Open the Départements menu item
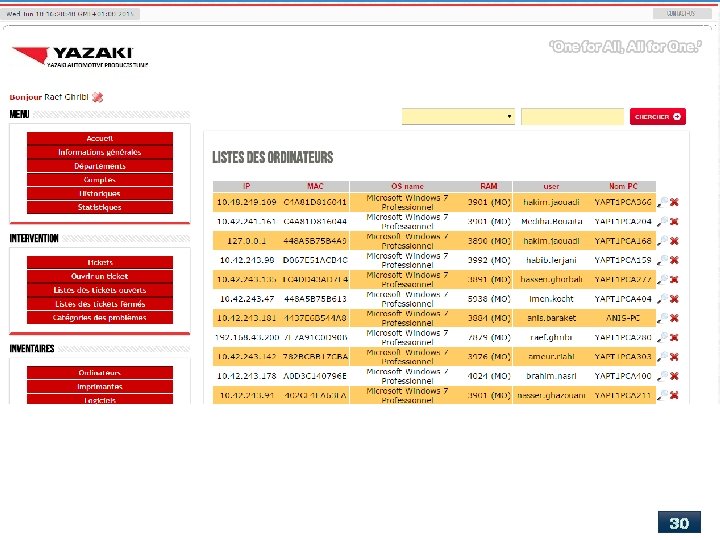Screen dimensions: 720x540 pyautogui.click(x=100, y=166)
